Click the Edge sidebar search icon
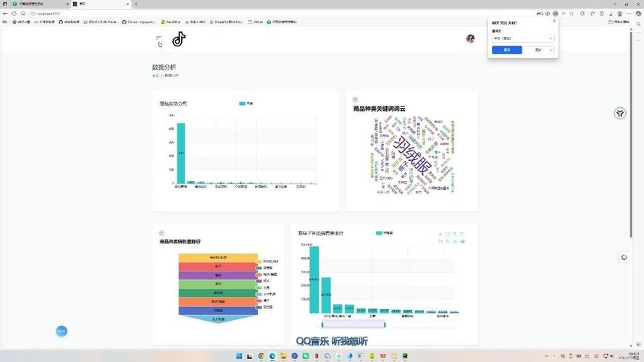Image resolution: width=644 pixels, height=362 pixels. [x=638, y=24]
